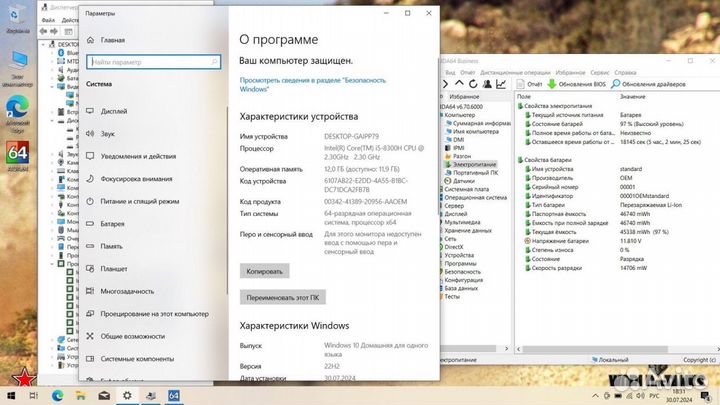Open Вид menu in AIDA64
Screen dimensions: 720x405
450,73
